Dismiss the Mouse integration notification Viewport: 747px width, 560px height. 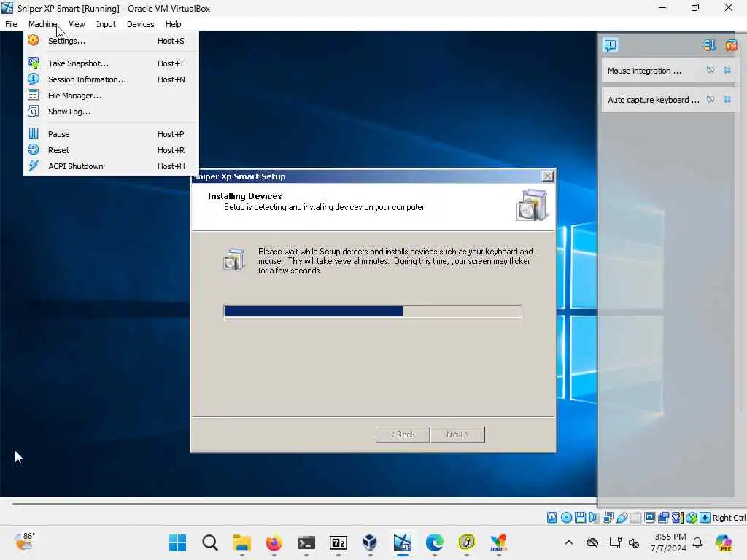pos(727,70)
